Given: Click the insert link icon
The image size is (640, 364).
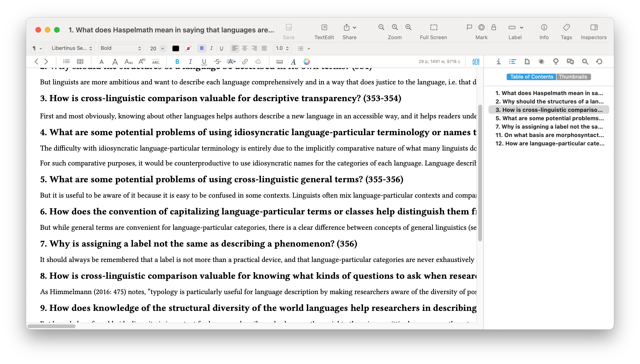Looking at the screenshot, I should pyautogui.click(x=245, y=62).
